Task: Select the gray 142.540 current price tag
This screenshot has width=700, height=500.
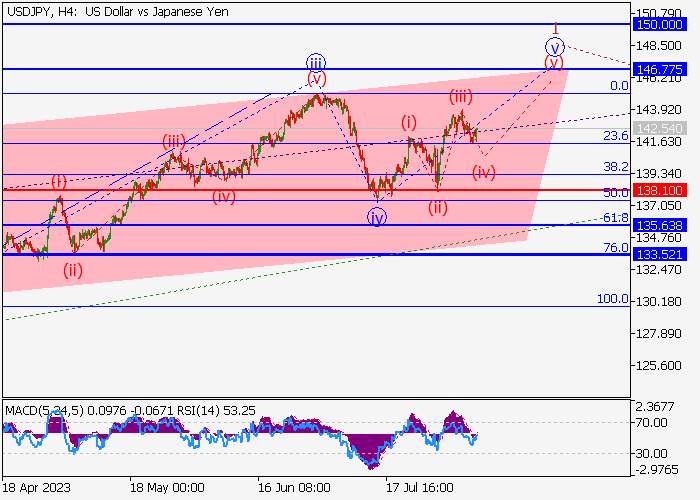Action: [x=659, y=129]
